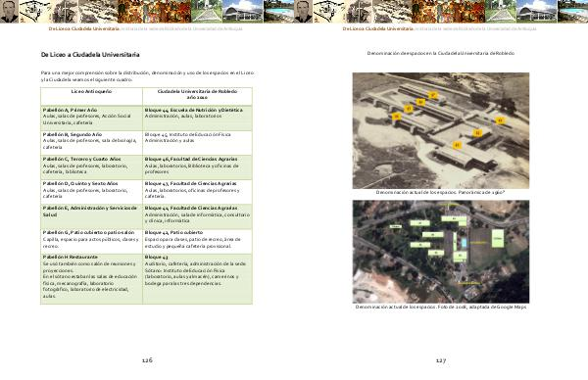
Task: Click the light blue pool marker on satellite map
Action: [x=465, y=243]
